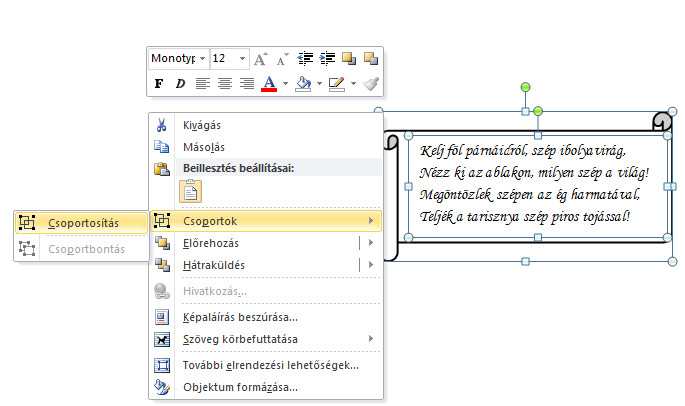Select Csoportbontás in the submenu
This screenshot has height=406, width=685.
point(82,249)
